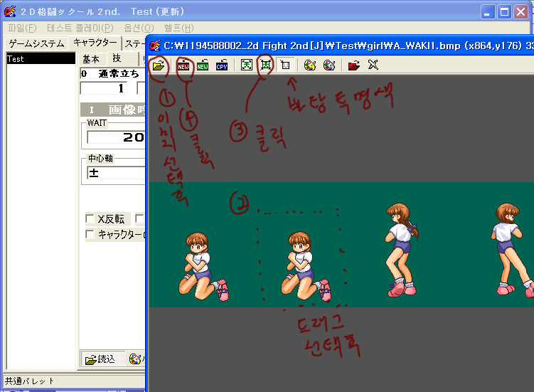Click the second kneeling girl sprite
534x392 pixels.
click(x=306, y=266)
